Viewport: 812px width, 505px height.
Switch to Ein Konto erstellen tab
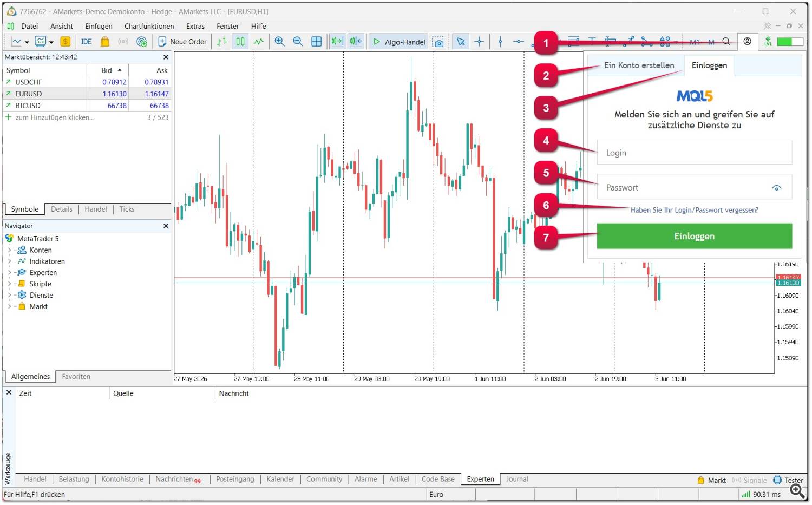pos(639,65)
